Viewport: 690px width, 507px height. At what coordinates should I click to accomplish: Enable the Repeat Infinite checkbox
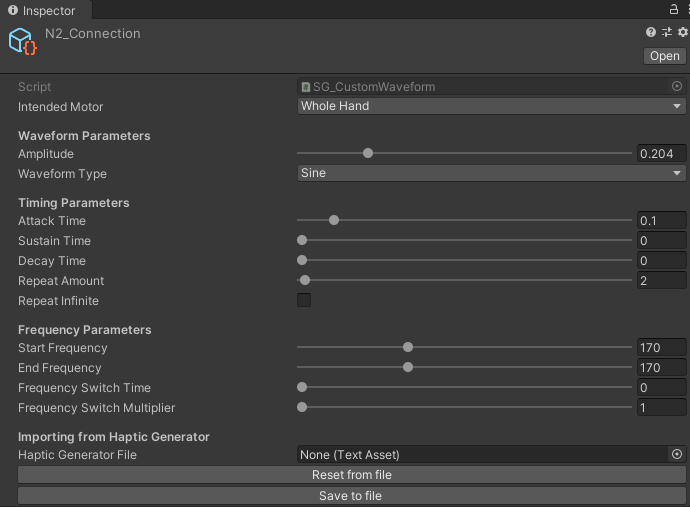pos(304,301)
